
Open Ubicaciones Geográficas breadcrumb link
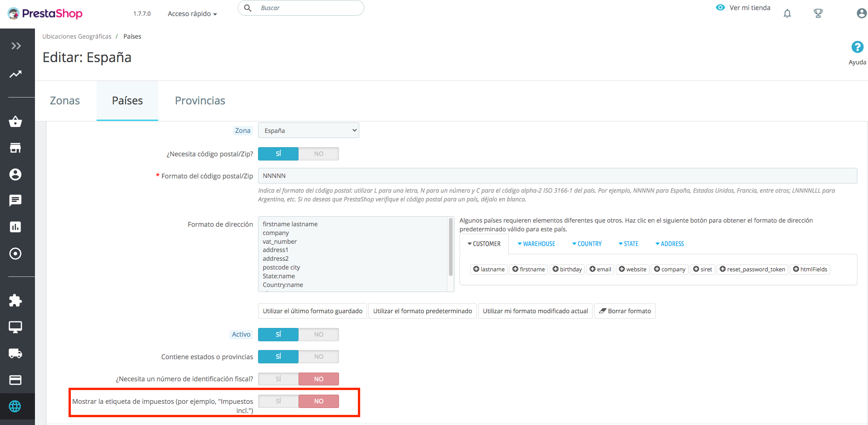point(77,36)
